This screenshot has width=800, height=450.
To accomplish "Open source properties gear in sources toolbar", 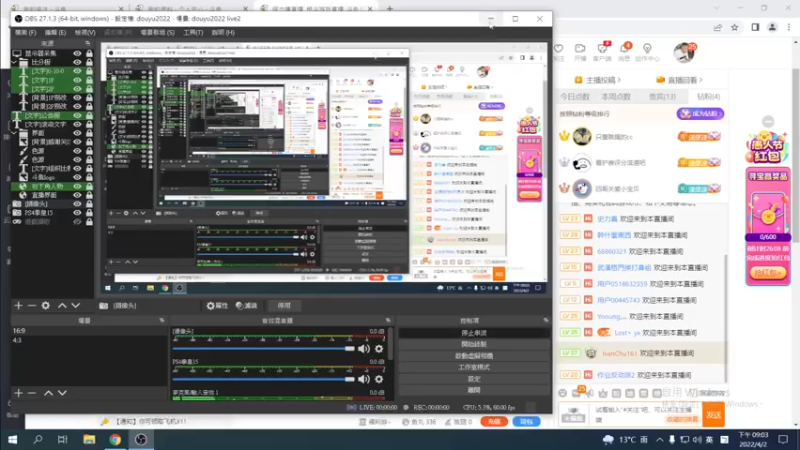I will (46, 305).
